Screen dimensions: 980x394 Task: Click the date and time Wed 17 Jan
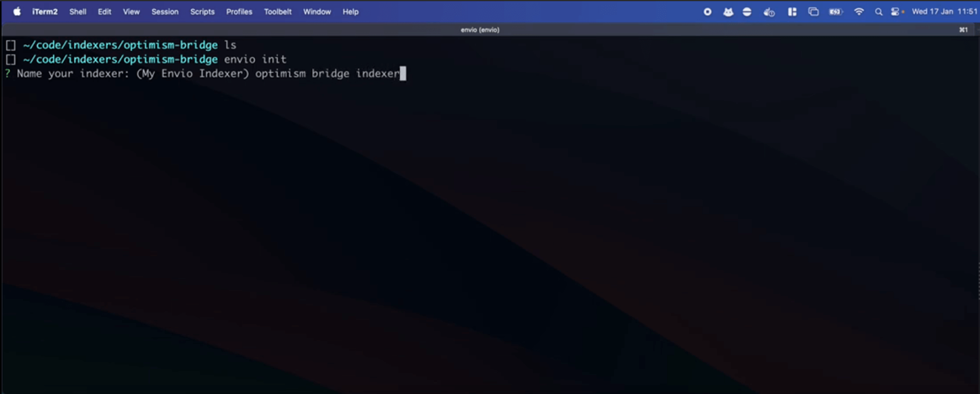944,11
